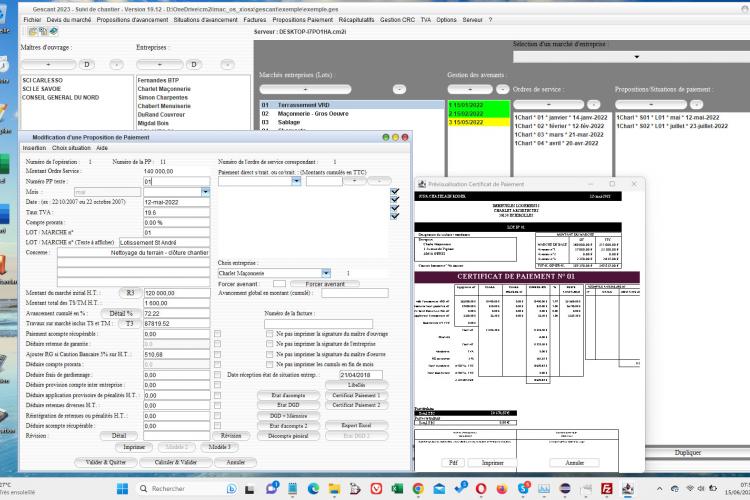Toggle checkbox beside Déduire retenues diverses H.T. field
This screenshot has width=750, height=500.
click(218, 405)
